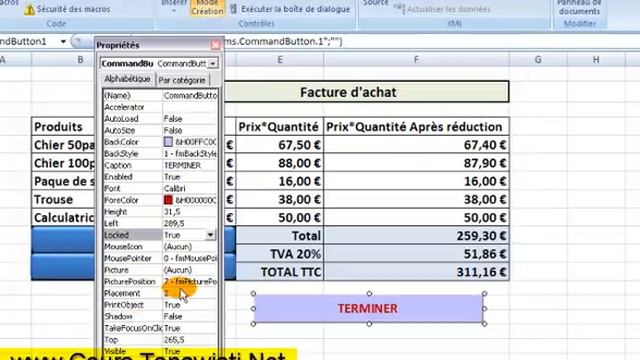640x360 pixels.
Task: Select the MousePointer property row
Action: click(160, 258)
